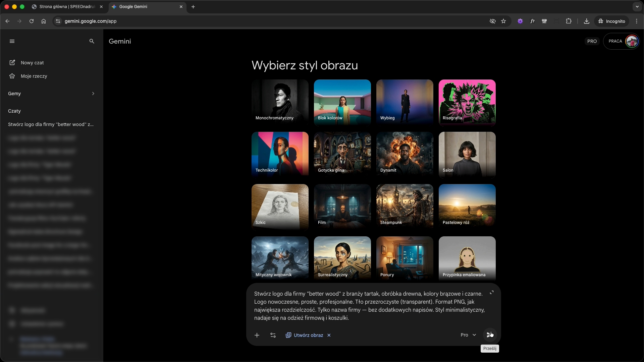Click the sidebar search icon
The width and height of the screenshot is (644, 362).
click(92, 41)
